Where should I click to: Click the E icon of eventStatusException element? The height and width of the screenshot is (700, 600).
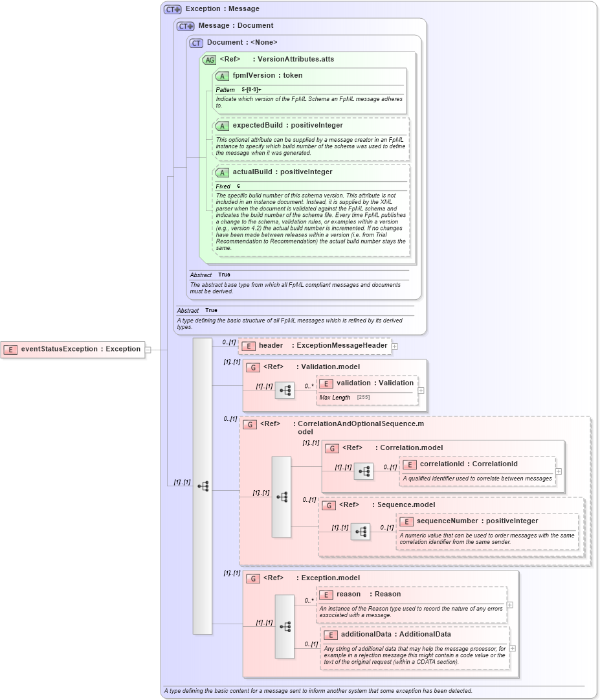[11, 350]
